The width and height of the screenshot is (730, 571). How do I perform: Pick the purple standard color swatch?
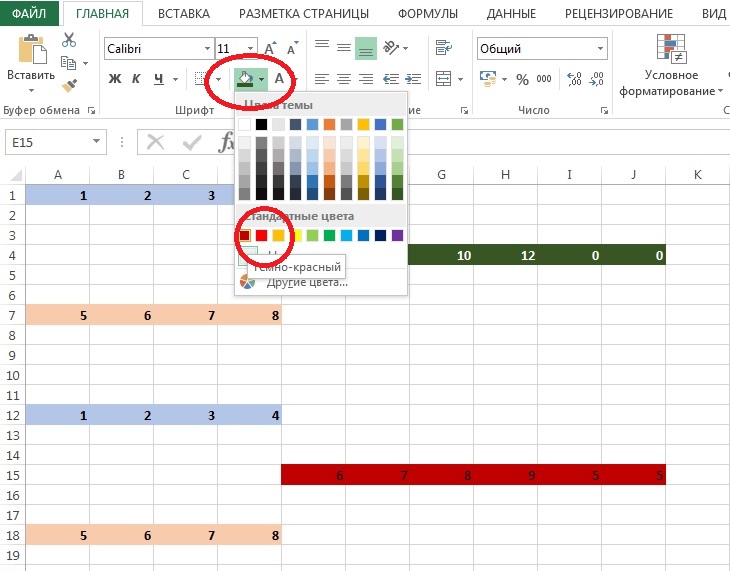coord(397,235)
